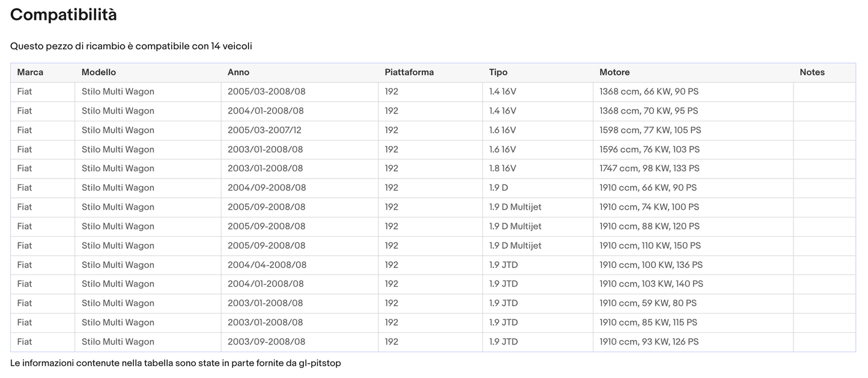Click the year range 2005/03-2007/12 cell
Image resolution: width=868 pixels, height=378 pixels.
(264, 130)
